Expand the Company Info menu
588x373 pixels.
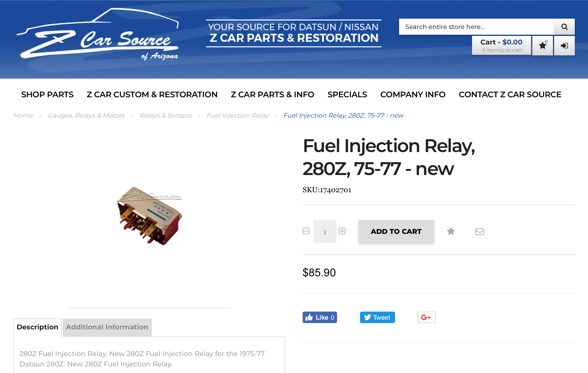pos(413,94)
